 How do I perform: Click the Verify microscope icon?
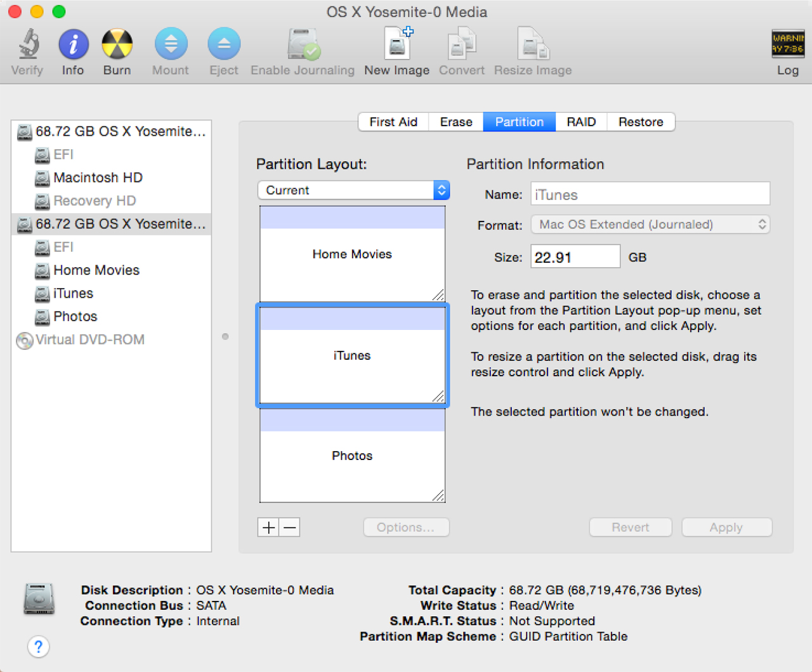28,44
